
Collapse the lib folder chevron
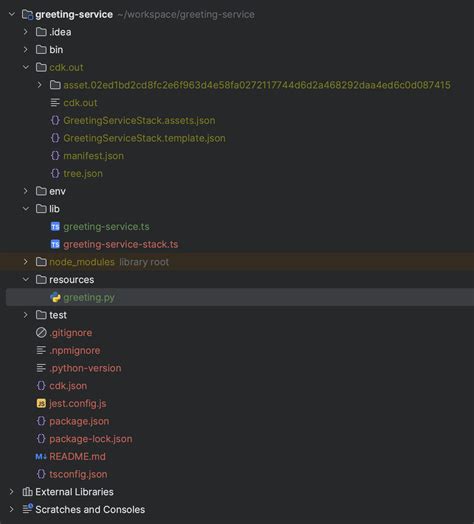pos(26,209)
